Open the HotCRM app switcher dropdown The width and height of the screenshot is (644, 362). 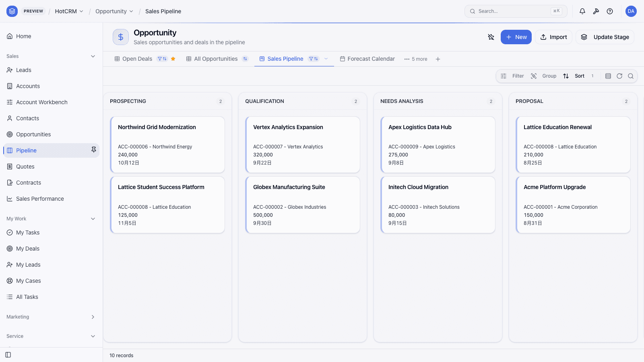pyautogui.click(x=69, y=11)
